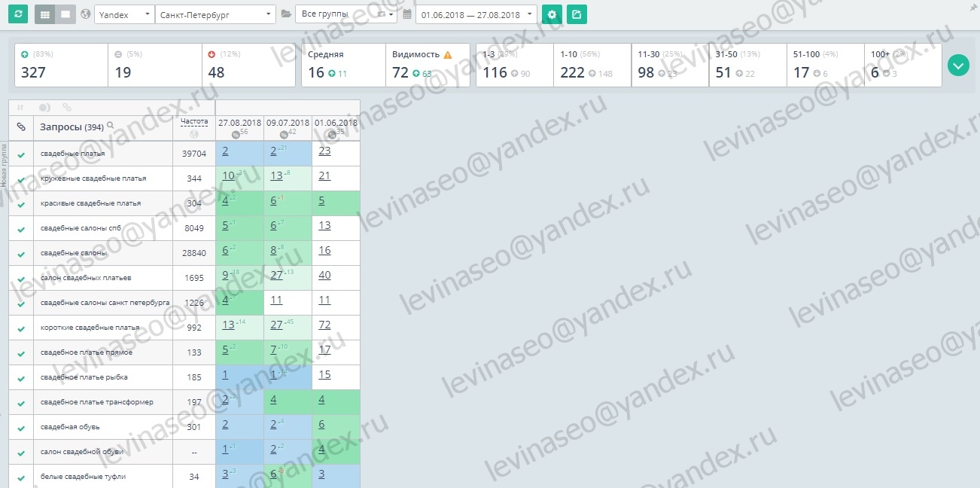Click the green refresh button
The width and height of the screenshot is (980, 488).
19,14
